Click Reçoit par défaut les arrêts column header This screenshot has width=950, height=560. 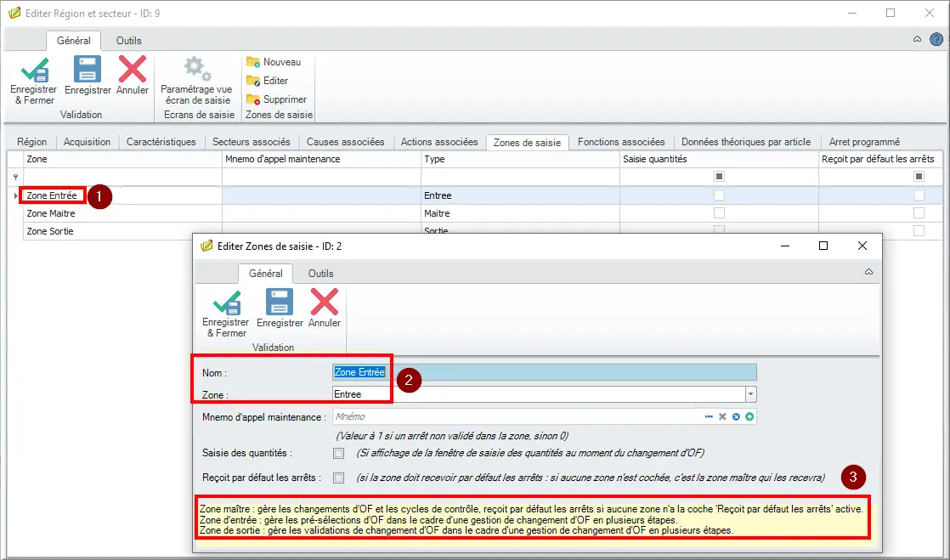pos(880,159)
